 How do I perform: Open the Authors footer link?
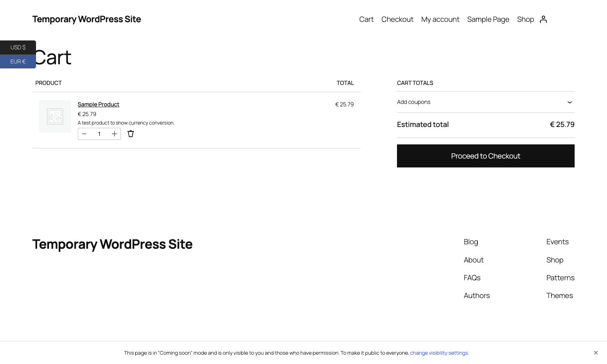coord(477,296)
